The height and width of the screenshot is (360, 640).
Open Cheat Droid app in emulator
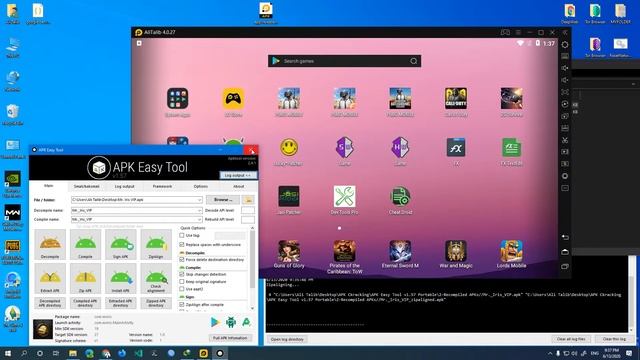click(x=400, y=196)
